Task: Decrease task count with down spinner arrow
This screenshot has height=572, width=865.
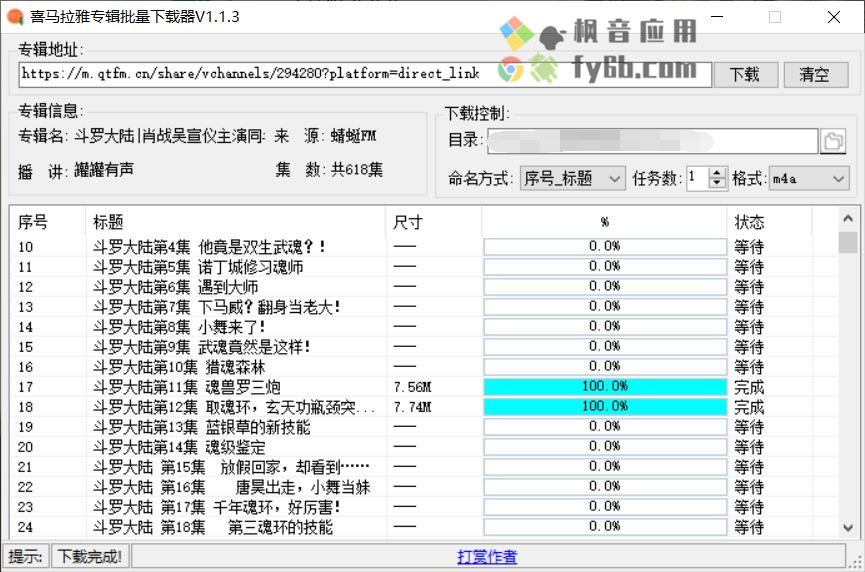Action: point(717,184)
